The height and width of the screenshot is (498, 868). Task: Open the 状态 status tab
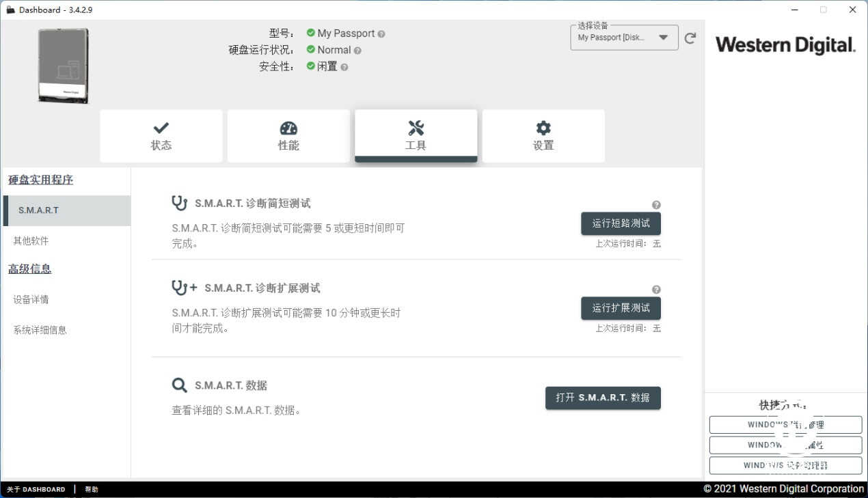coord(161,136)
